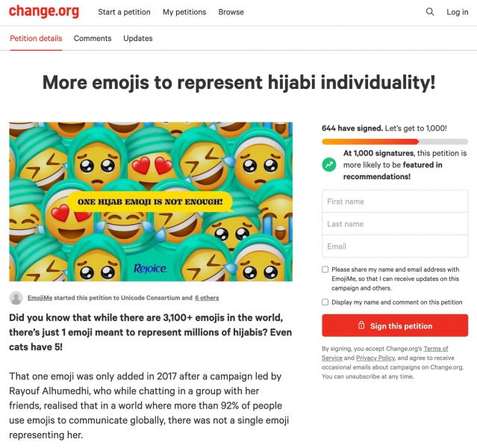This screenshot has width=477, height=448.
Task: Click the EmojiMe profile avatar icon
Action: tap(16, 298)
